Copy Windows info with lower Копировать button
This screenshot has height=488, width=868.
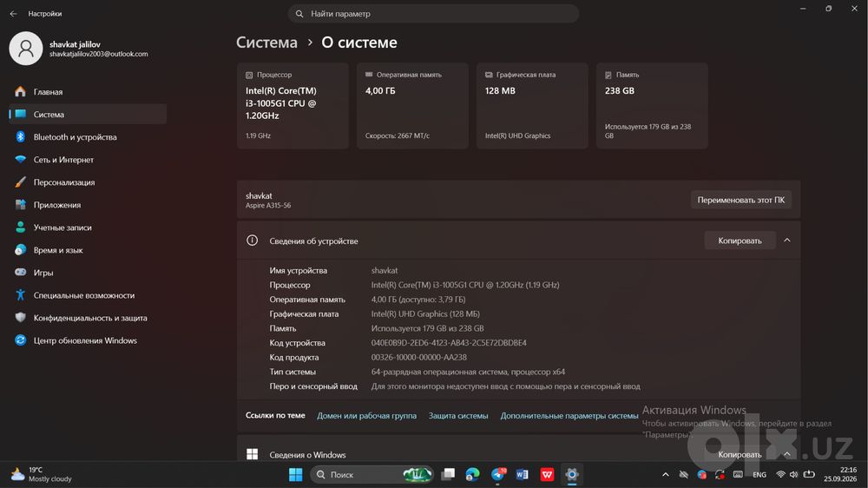point(740,454)
